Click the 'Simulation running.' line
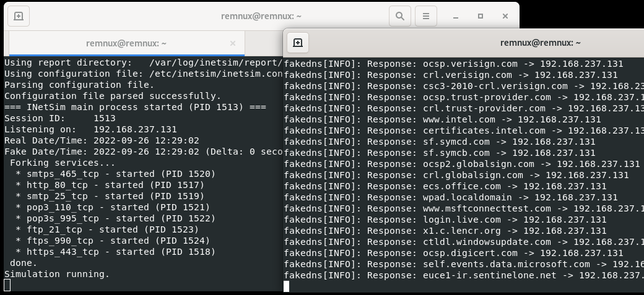This screenshot has height=295, width=644. pos(57,274)
